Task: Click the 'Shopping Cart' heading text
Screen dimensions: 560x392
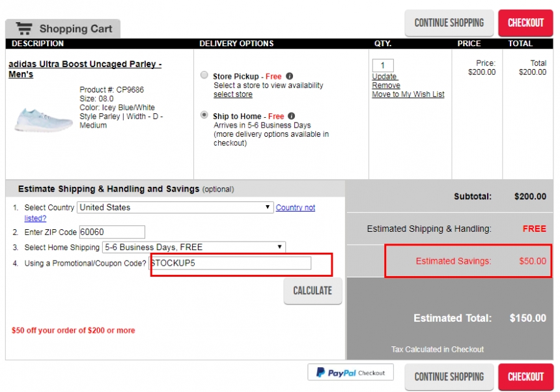Action: coord(76,29)
